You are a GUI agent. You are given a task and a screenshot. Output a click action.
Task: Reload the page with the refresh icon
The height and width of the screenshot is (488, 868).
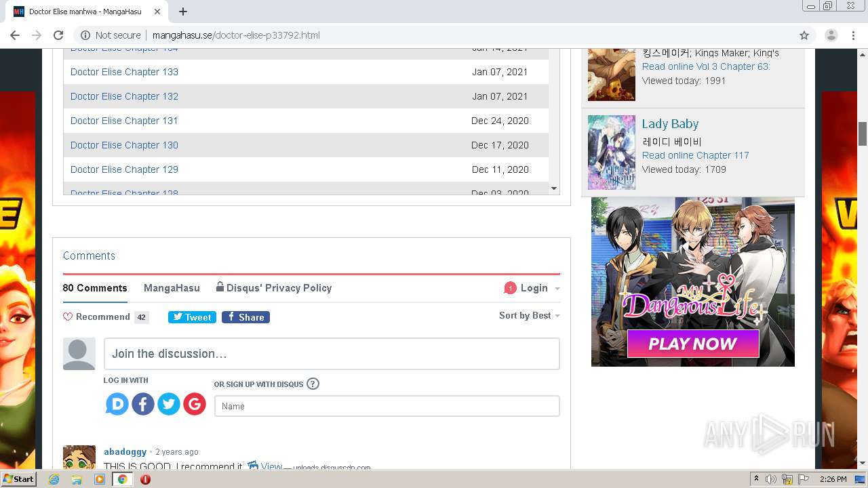click(x=58, y=35)
